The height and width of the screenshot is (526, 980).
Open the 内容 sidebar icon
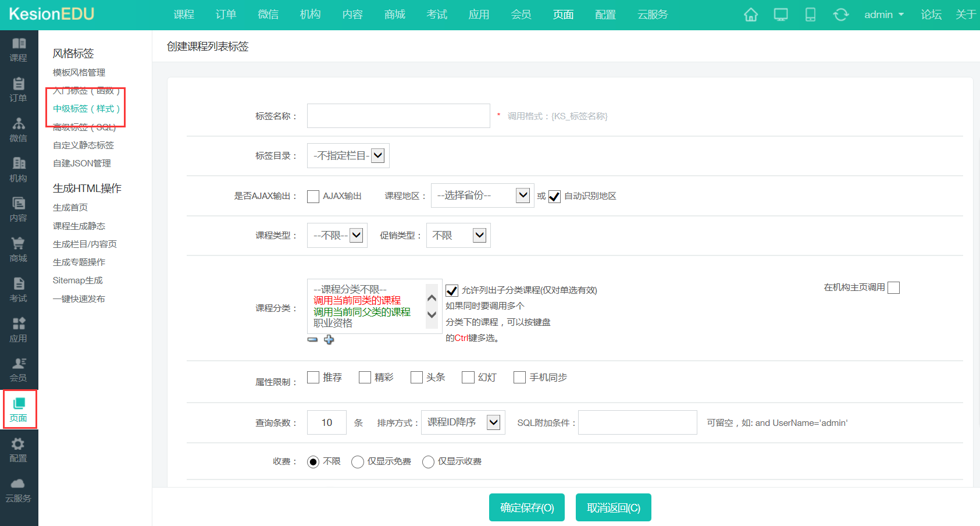point(19,209)
